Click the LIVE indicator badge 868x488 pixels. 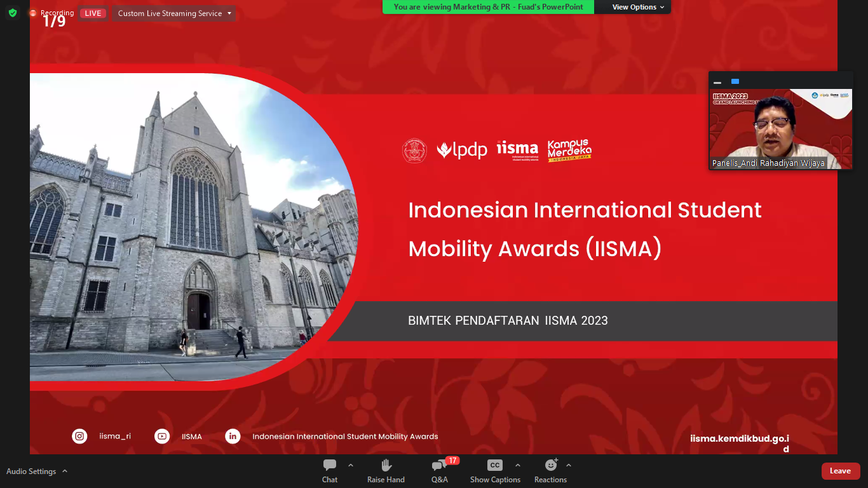pos(93,13)
